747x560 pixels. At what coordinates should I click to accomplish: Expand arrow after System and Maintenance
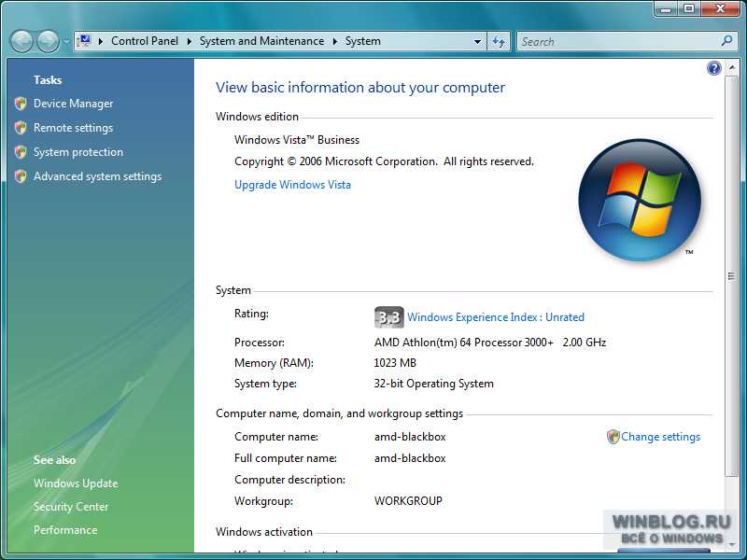tap(335, 41)
